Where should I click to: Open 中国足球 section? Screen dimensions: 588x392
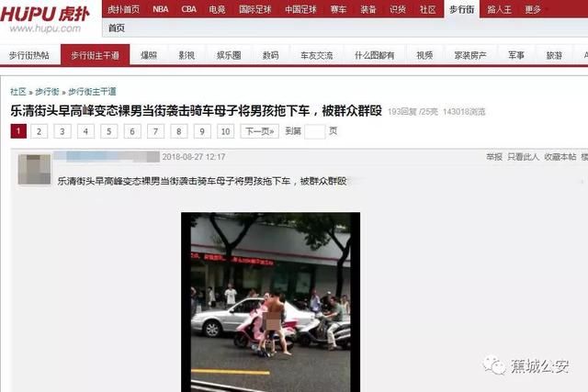click(x=300, y=9)
